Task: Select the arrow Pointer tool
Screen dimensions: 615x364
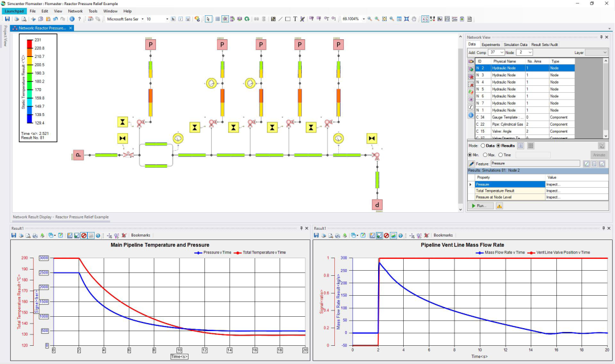Action: (208, 19)
